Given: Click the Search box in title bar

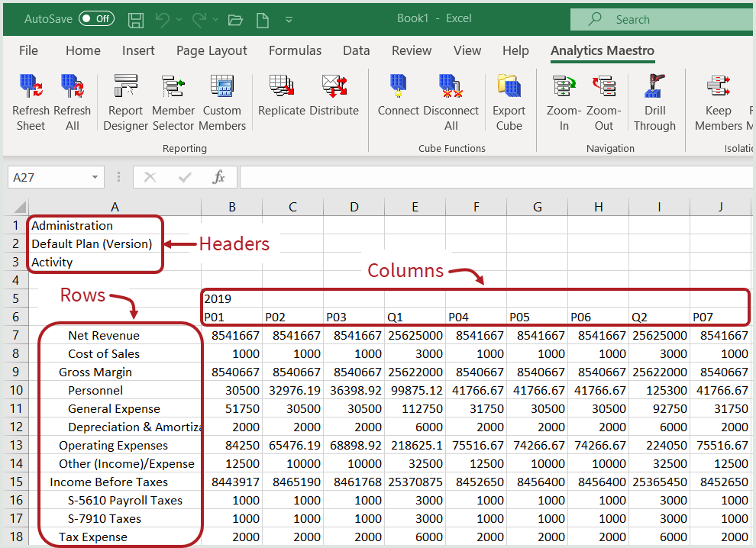Looking at the screenshot, I should tap(661, 19).
